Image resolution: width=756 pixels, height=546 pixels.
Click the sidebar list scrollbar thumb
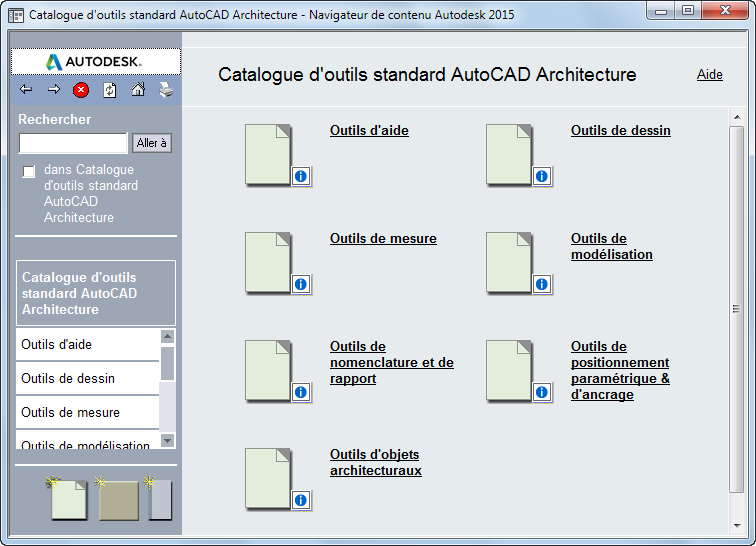coord(167,364)
